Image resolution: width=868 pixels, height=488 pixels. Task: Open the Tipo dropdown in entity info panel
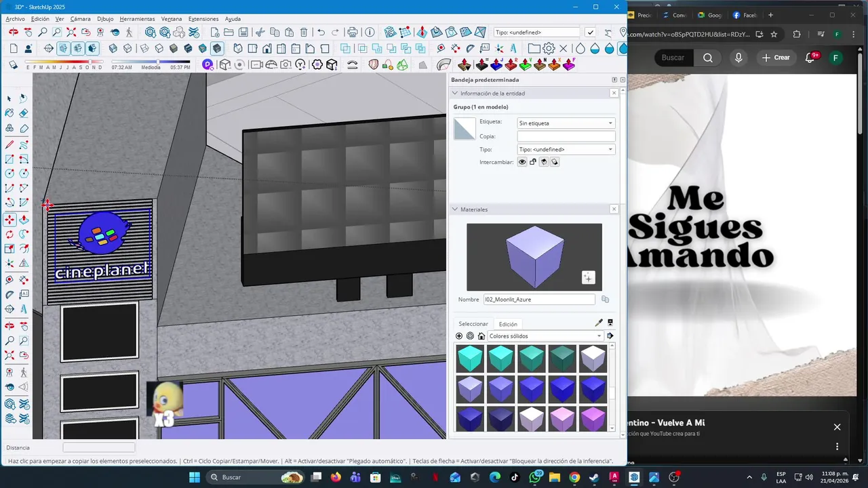(566, 149)
